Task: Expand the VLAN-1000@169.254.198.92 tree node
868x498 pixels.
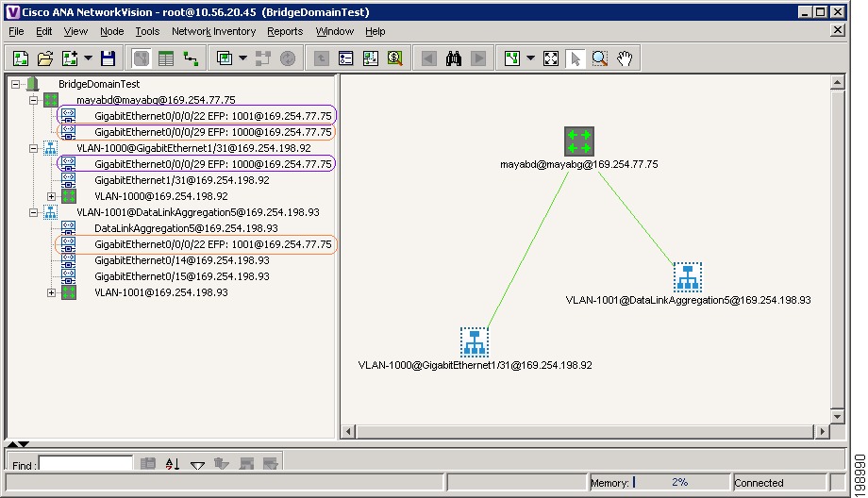Action: (x=52, y=196)
